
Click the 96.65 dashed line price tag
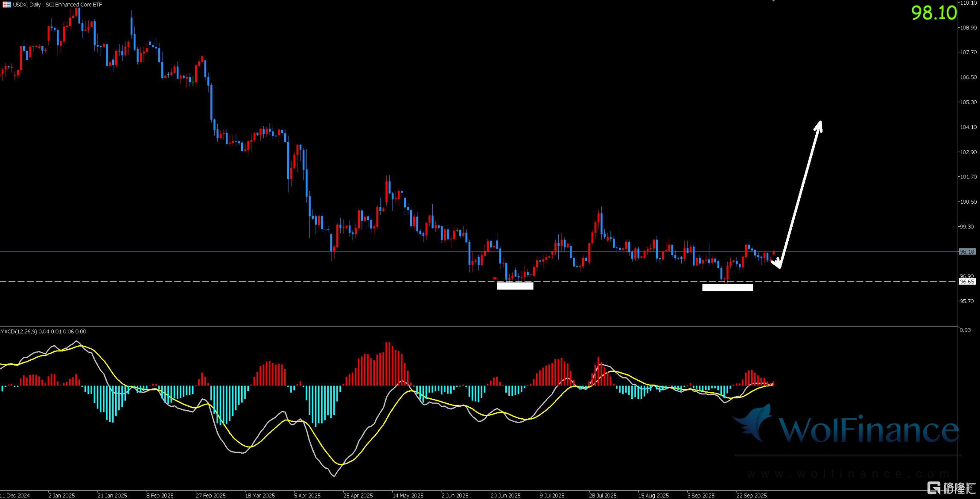[x=967, y=282]
